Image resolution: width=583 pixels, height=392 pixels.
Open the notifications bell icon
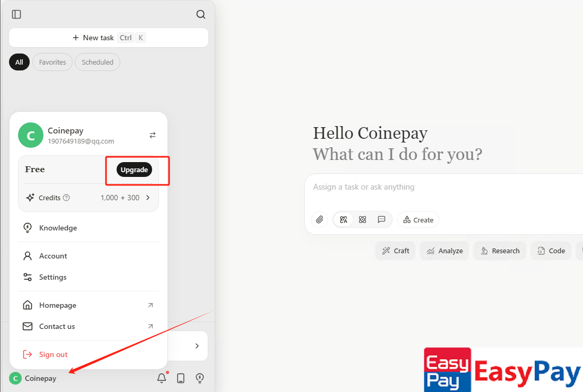click(162, 378)
